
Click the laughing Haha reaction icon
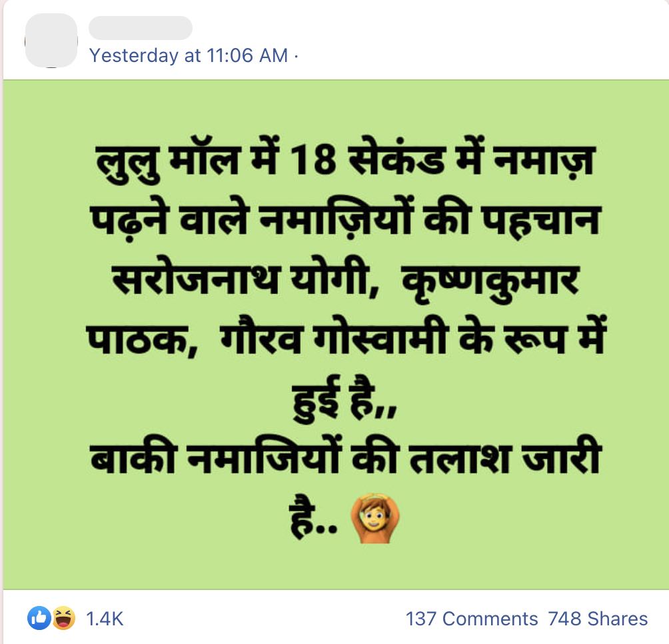pos(63,618)
